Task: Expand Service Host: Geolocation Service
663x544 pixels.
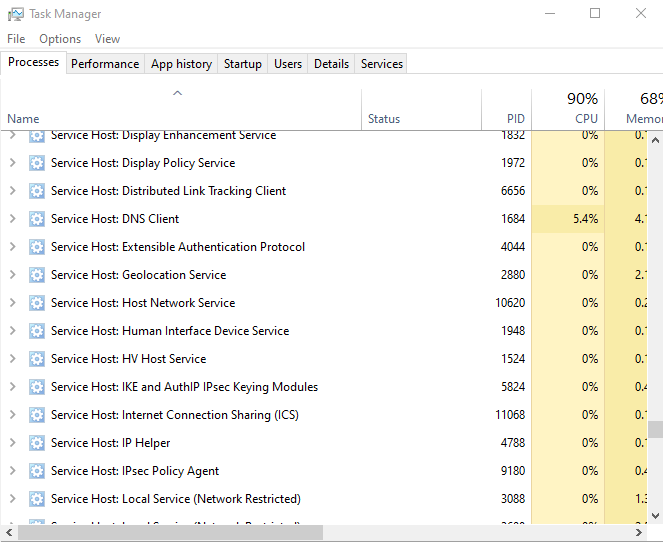Action: [x=13, y=275]
